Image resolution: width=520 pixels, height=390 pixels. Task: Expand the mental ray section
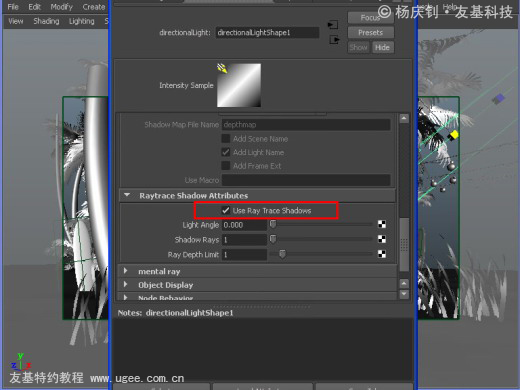(126, 271)
